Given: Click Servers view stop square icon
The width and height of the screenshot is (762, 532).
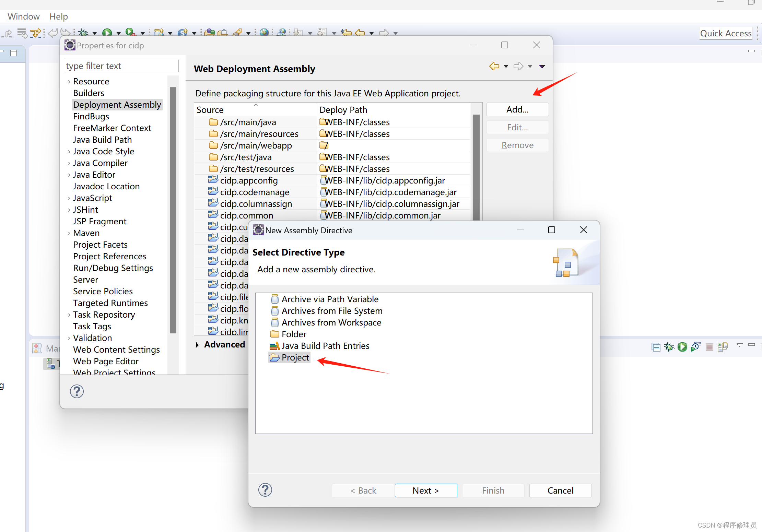Looking at the screenshot, I should pos(710,347).
